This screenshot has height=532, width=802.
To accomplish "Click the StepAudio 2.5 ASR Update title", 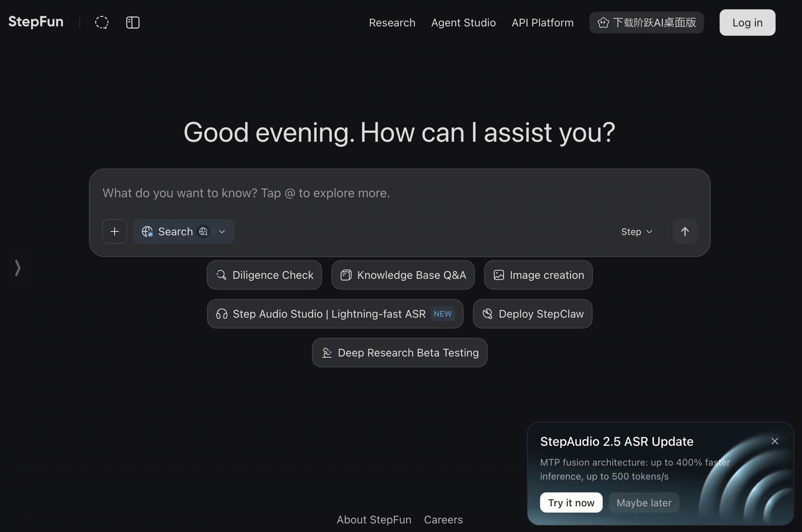I will [617, 442].
